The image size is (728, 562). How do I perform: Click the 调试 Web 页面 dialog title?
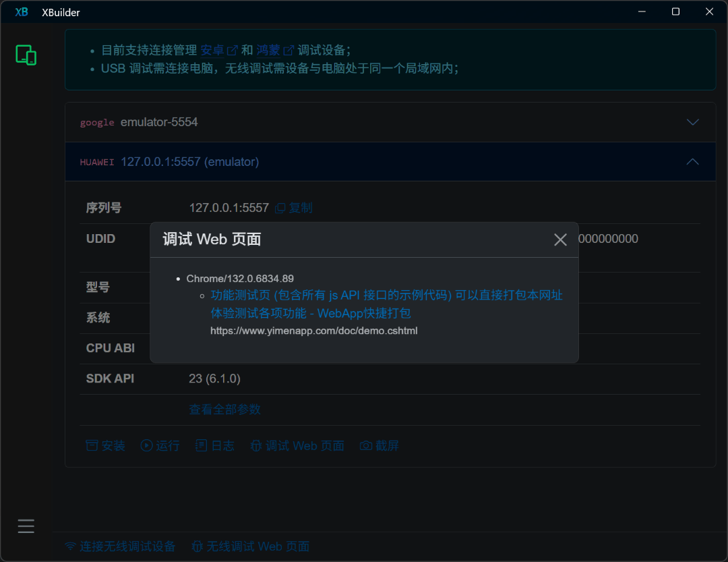click(x=212, y=240)
